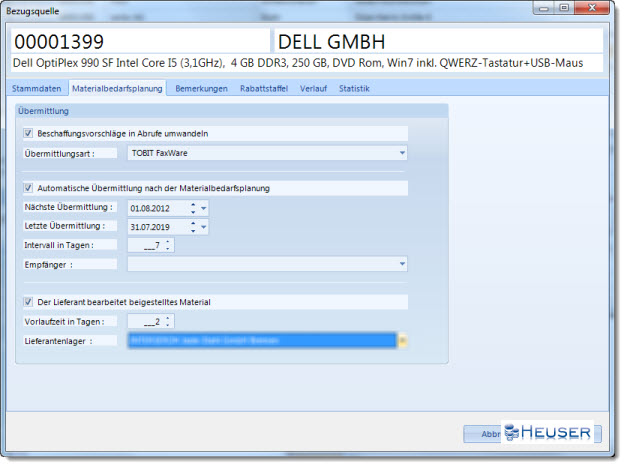Increase the Intervall in Tagen value

(x=168, y=241)
